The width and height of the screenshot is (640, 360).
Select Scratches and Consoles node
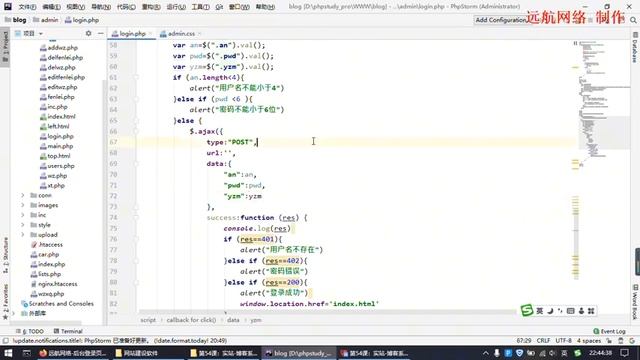click(x=57, y=303)
